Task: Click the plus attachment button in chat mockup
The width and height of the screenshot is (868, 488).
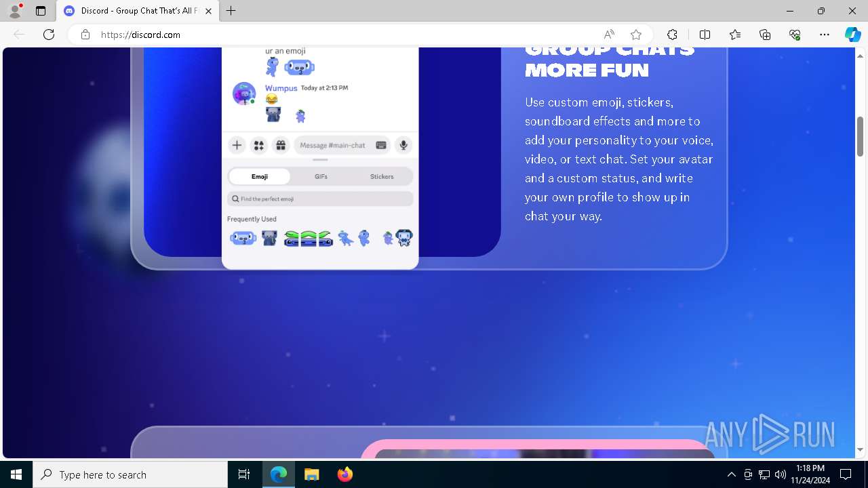Action: [x=237, y=145]
